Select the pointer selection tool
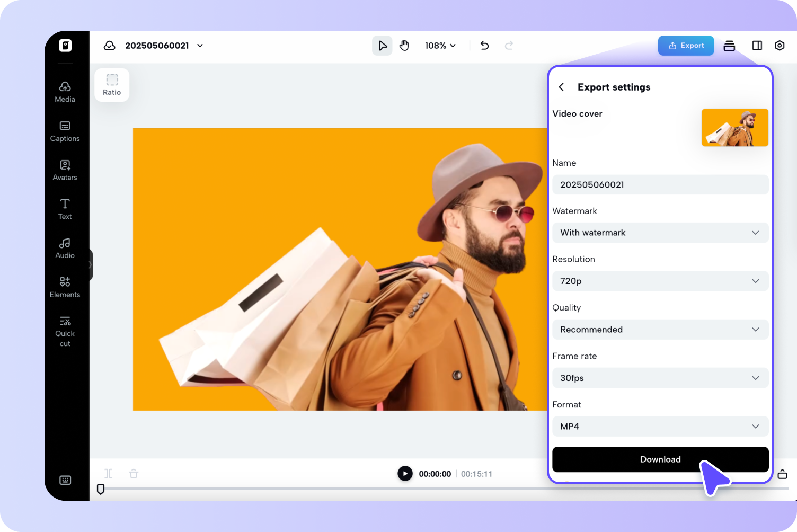This screenshot has height=532, width=797. click(382, 46)
